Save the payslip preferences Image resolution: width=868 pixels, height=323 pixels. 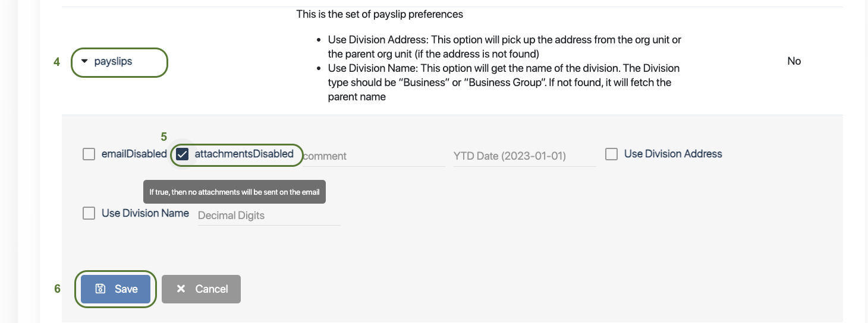(x=116, y=289)
